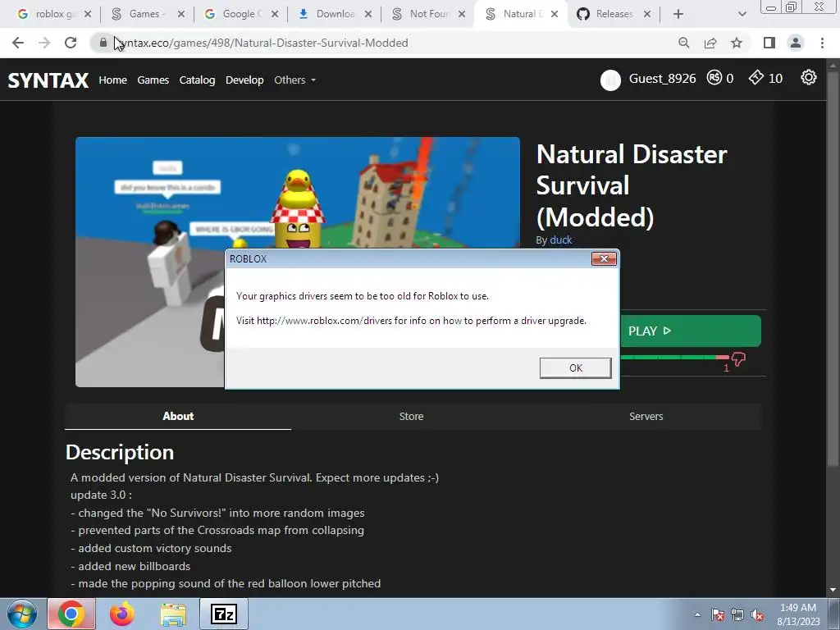Expand the Others dropdown menu
Viewport: 840px width, 630px height.
pos(294,80)
